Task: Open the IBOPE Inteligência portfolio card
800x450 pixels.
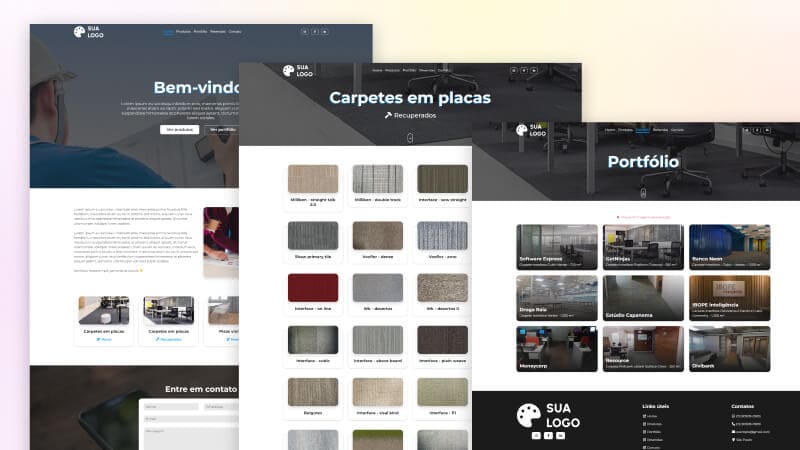Action: point(729,297)
